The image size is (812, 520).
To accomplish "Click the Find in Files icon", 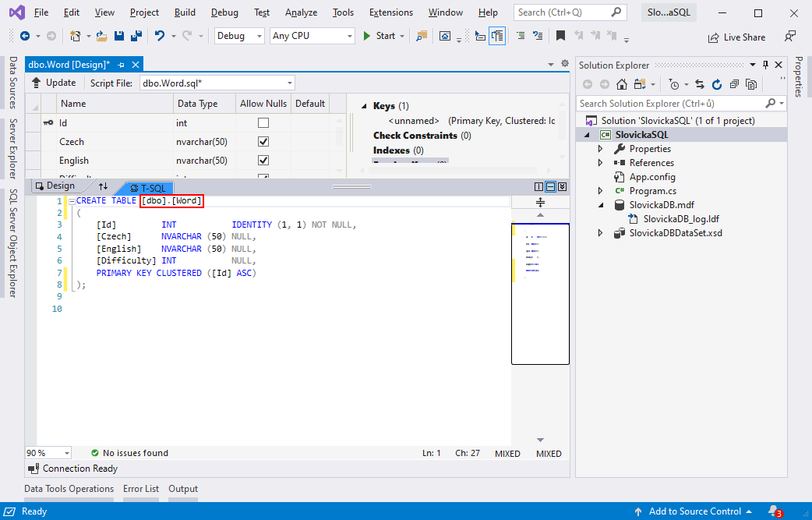I will tap(422, 36).
